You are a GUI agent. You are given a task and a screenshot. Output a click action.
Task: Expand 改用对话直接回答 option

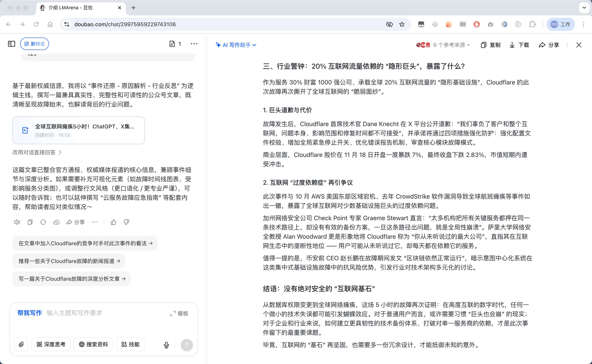click(37, 152)
